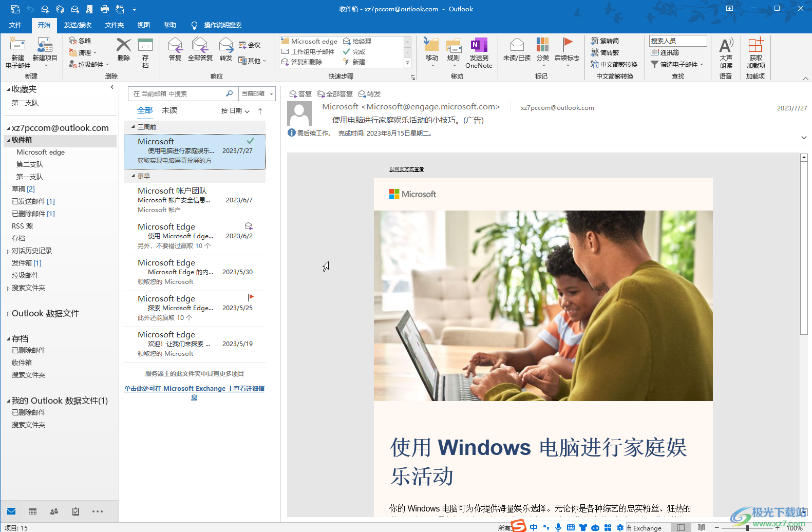Click Forward in reading pane
The image size is (812, 532).
pyautogui.click(x=369, y=94)
